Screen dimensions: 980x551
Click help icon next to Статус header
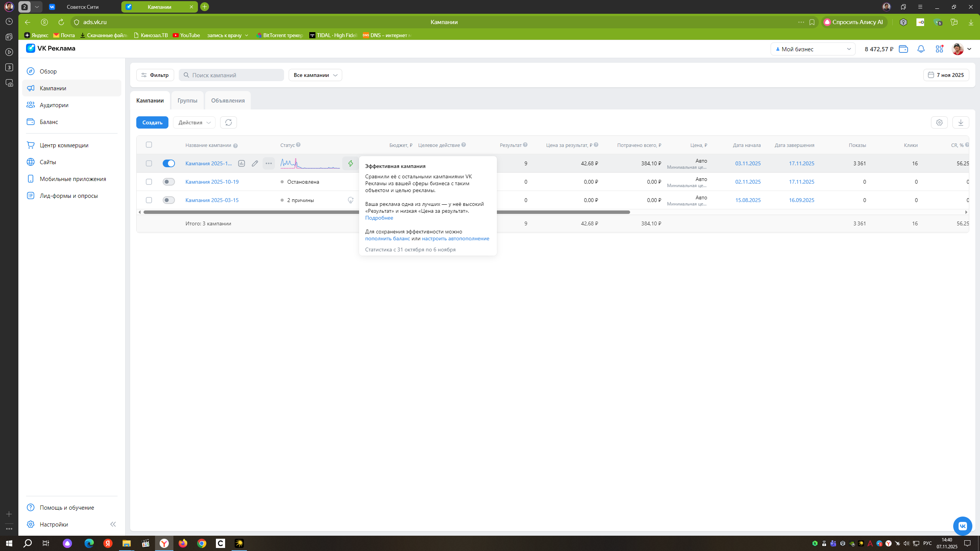[x=298, y=145]
